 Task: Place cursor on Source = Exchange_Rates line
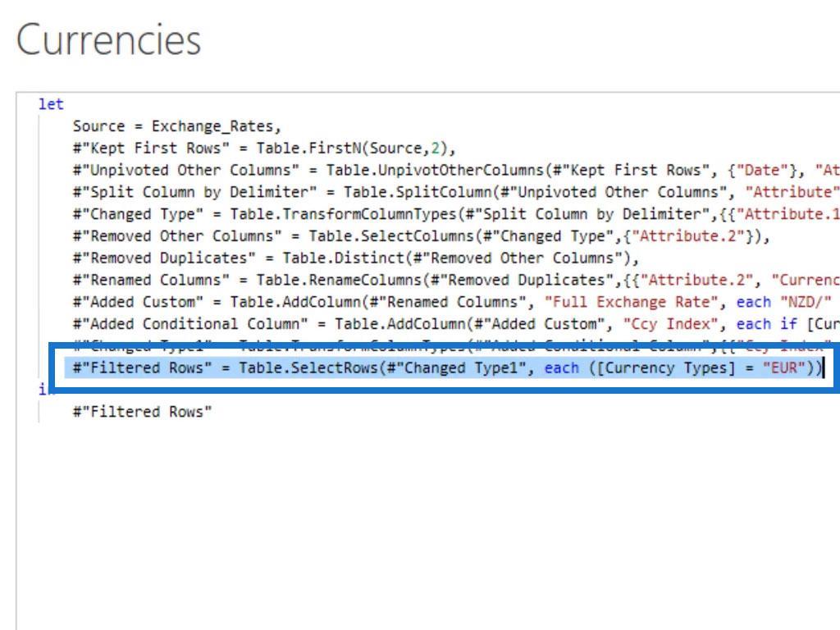coord(177,126)
